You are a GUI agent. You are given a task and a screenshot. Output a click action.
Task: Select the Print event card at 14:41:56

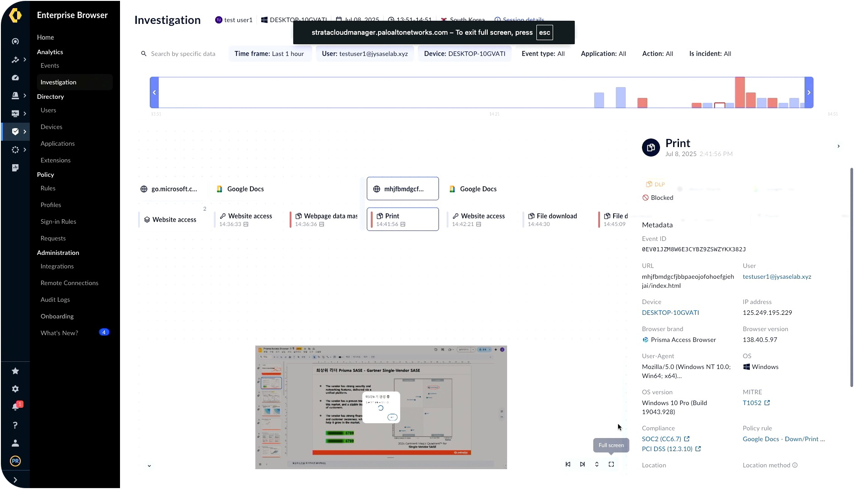click(x=403, y=219)
